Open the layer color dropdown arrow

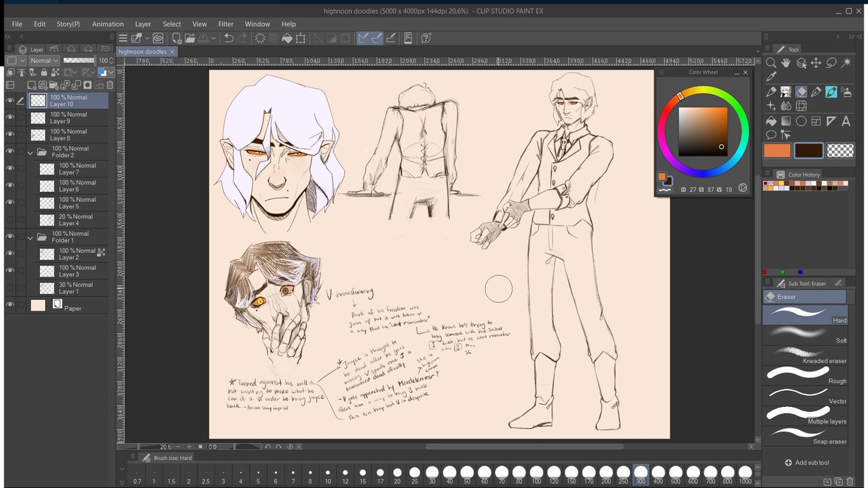click(x=111, y=72)
